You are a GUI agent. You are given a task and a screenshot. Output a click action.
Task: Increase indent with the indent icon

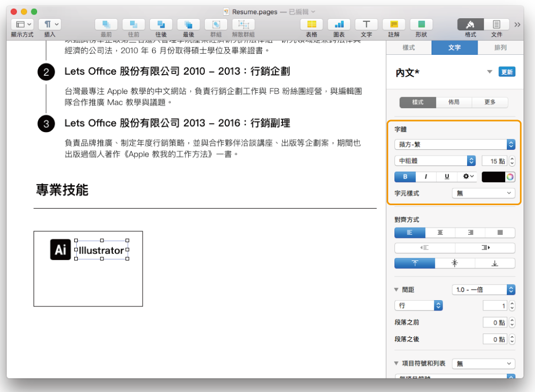click(485, 248)
